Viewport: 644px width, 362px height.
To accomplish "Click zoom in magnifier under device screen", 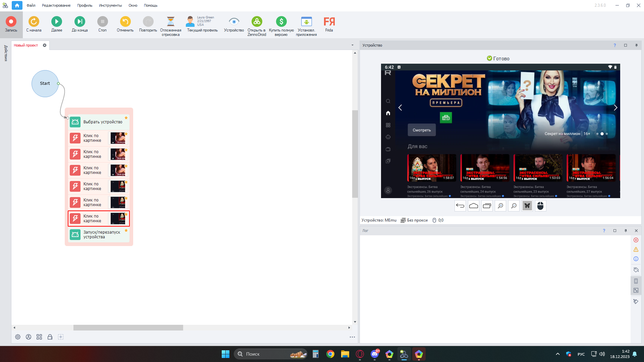I will 500,206.
